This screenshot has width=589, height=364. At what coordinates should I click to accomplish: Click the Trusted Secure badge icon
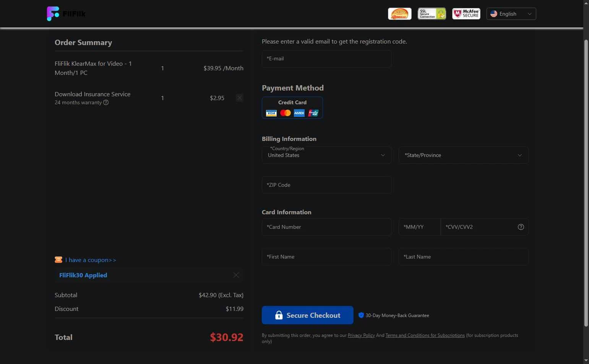click(399, 14)
